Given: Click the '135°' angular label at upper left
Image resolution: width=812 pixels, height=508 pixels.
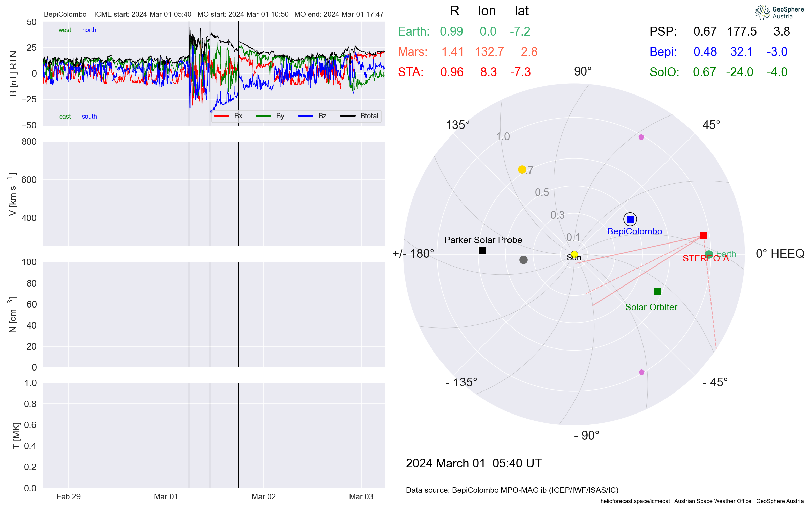Looking at the screenshot, I should point(457,125).
